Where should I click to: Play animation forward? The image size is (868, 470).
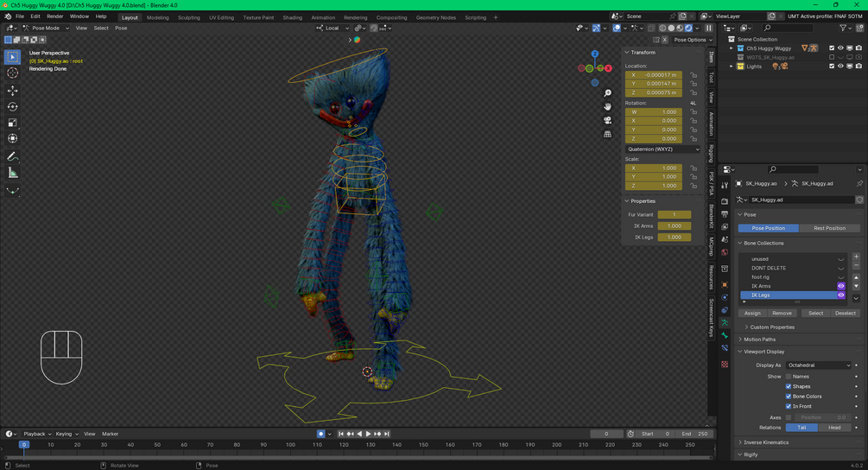click(368, 434)
